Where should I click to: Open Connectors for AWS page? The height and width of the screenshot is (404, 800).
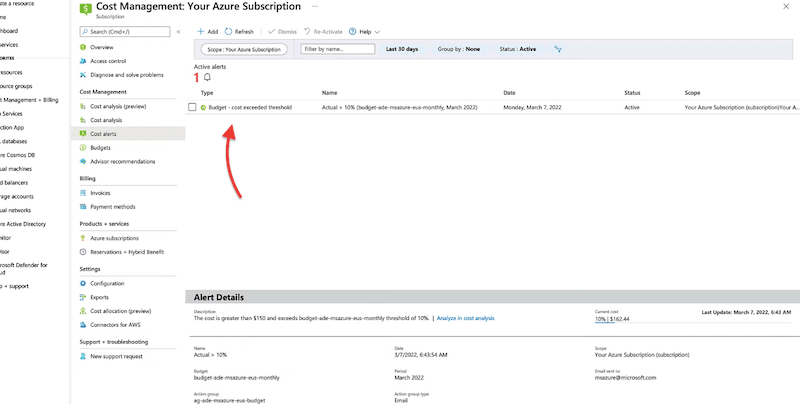pyautogui.click(x=115, y=325)
